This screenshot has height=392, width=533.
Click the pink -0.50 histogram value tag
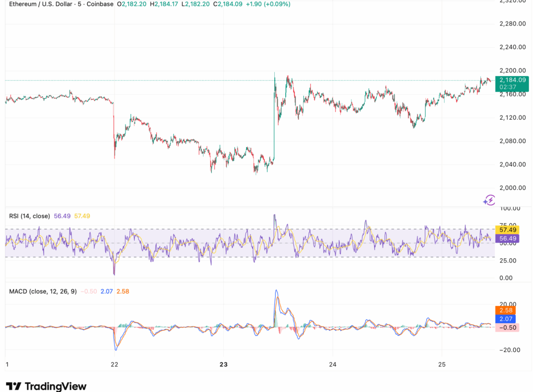(x=507, y=328)
